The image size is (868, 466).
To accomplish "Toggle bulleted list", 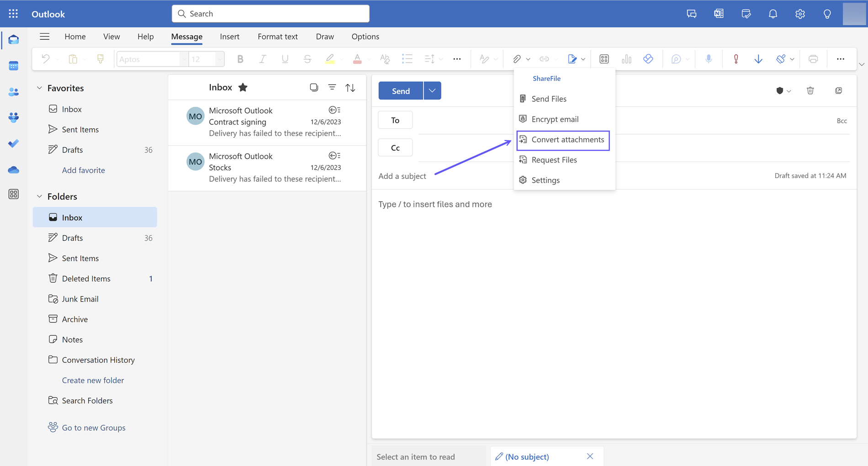I will (x=407, y=59).
